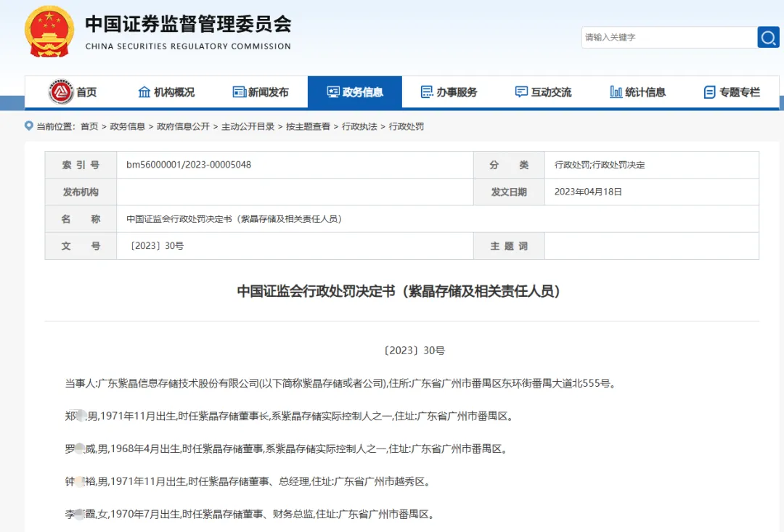
Task: Click the building icon beside 机构概况
Action: (x=144, y=92)
